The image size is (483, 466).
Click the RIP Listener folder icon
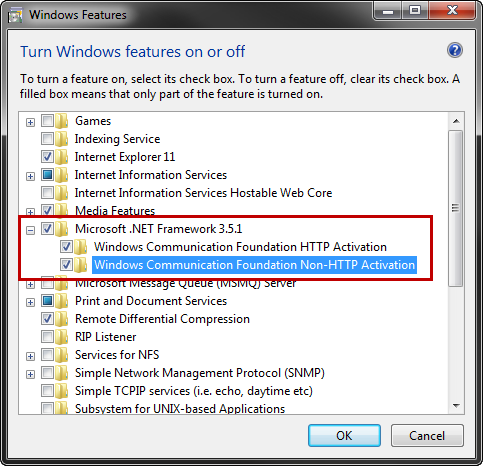click(x=62, y=337)
